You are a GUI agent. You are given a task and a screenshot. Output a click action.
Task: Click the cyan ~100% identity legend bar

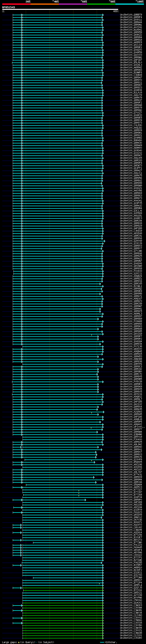click(x=130, y=4)
